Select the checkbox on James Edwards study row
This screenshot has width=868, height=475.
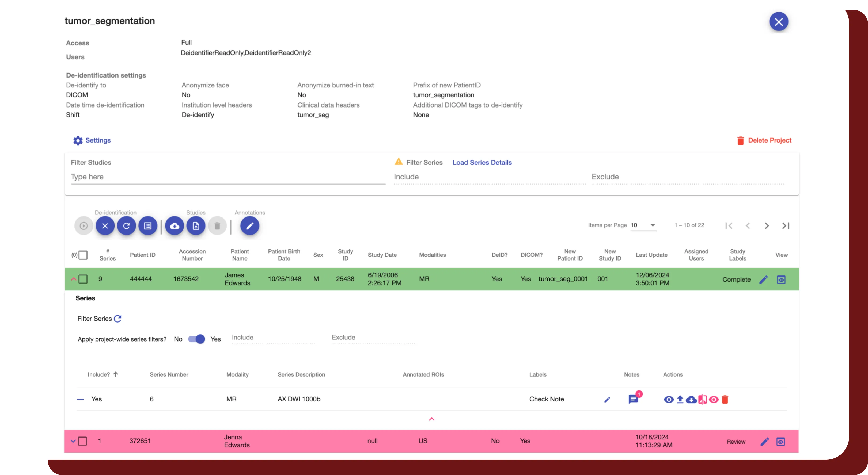(83, 279)
